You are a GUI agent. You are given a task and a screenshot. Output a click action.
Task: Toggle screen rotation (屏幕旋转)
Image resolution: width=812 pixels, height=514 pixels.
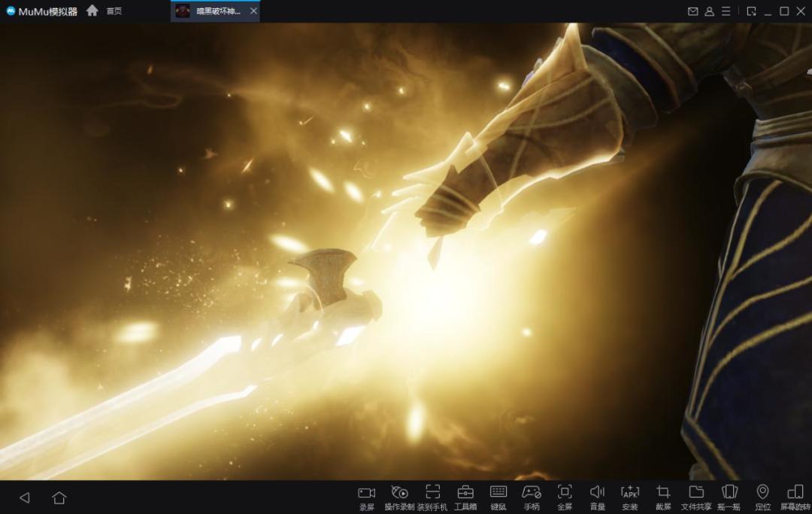[795, 498]
